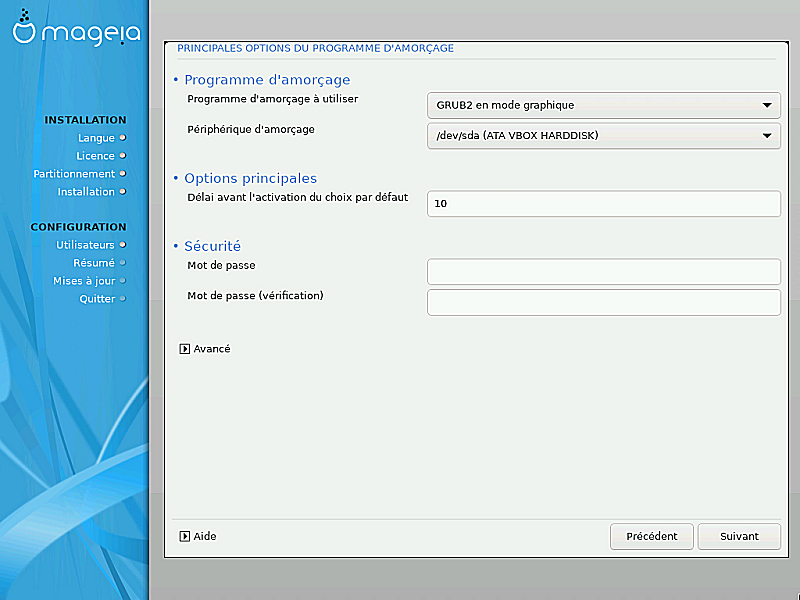Click the Programme d'amorçage section heading

[x=267, y=80]
